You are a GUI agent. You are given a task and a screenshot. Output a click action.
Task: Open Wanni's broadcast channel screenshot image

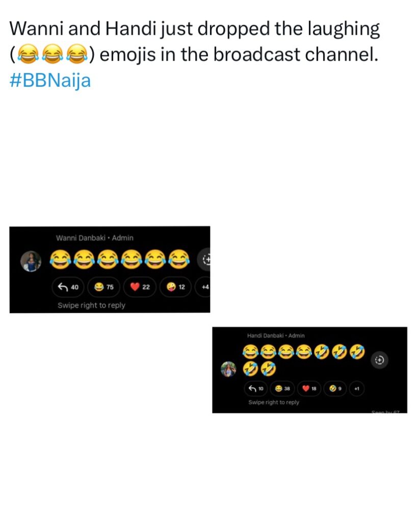pos(110,270)
